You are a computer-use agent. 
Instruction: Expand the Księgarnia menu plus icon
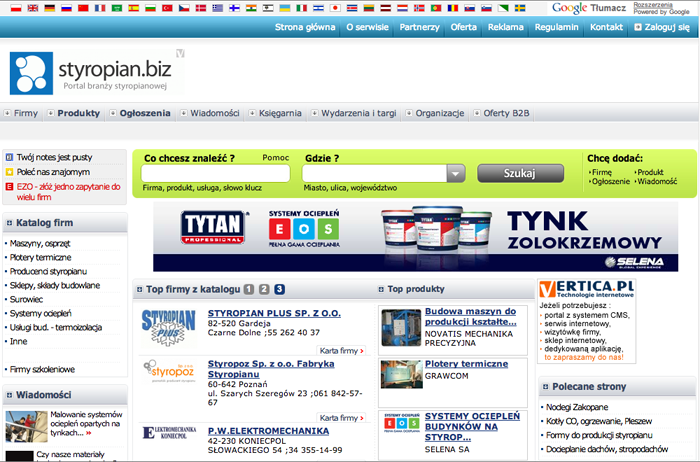tap(252, 113)
